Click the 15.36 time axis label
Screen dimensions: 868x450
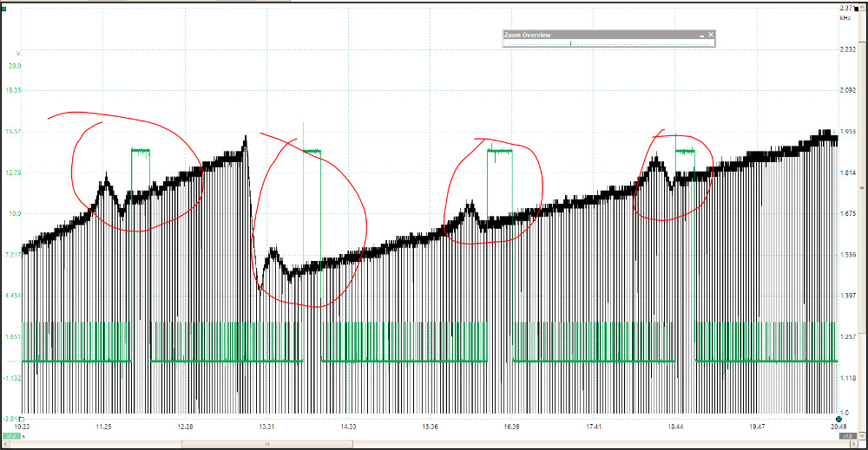pos(430,427)
